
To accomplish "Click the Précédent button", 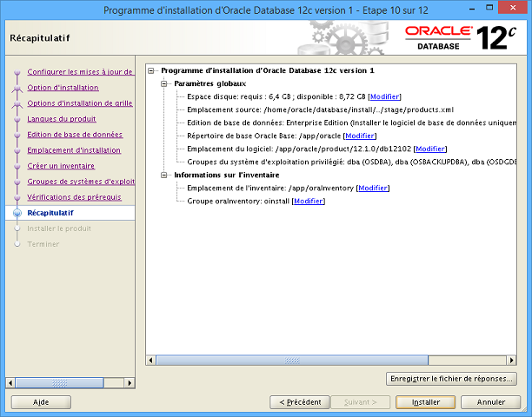I will click(x=300, y=402).
